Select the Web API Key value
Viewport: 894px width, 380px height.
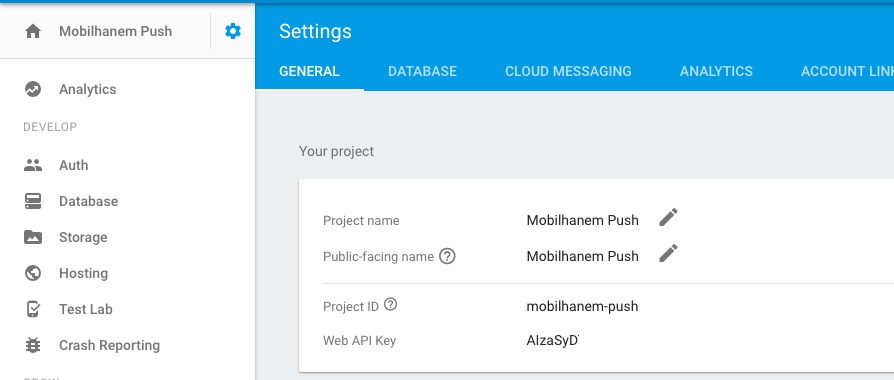coord(552,341)
